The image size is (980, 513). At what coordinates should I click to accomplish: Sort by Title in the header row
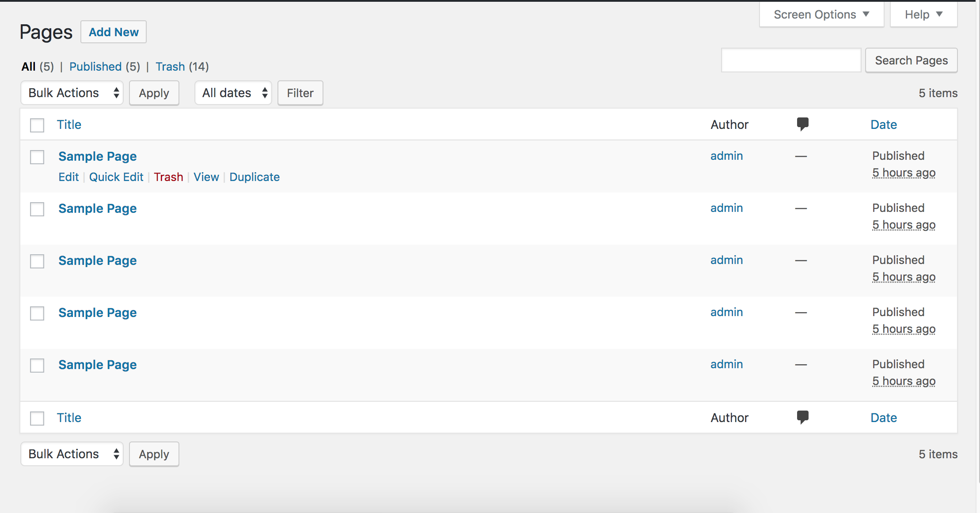point(69,124)
